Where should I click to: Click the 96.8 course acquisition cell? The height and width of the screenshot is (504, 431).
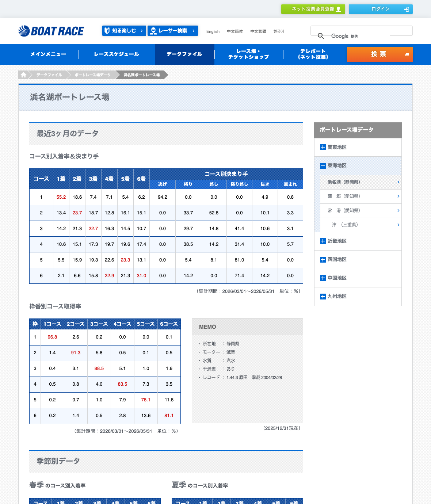[52, 337]
